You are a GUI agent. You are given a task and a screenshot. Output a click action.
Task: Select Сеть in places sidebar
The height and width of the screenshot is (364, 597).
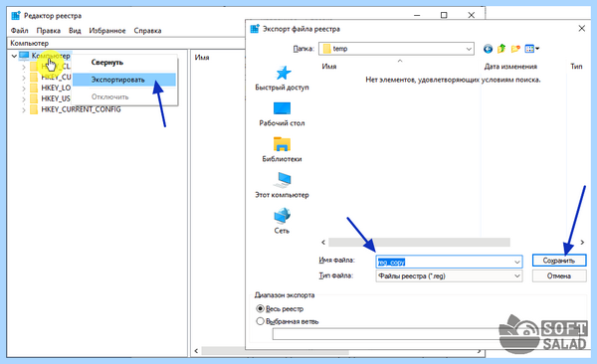282,221
